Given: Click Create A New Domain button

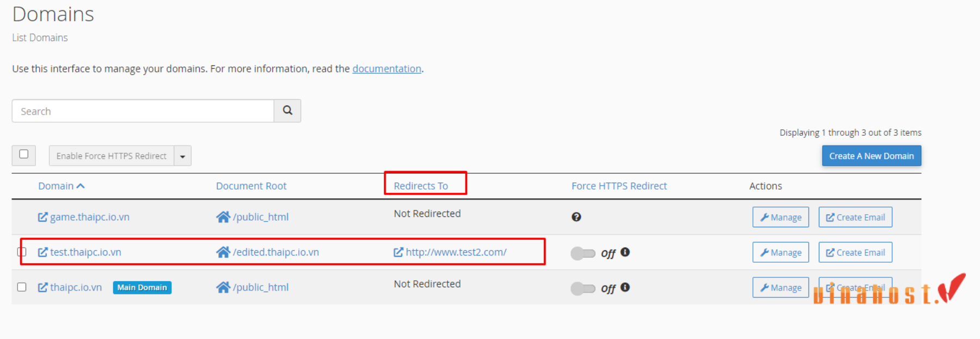Looking at the screenshot, I should coord(871,156).
